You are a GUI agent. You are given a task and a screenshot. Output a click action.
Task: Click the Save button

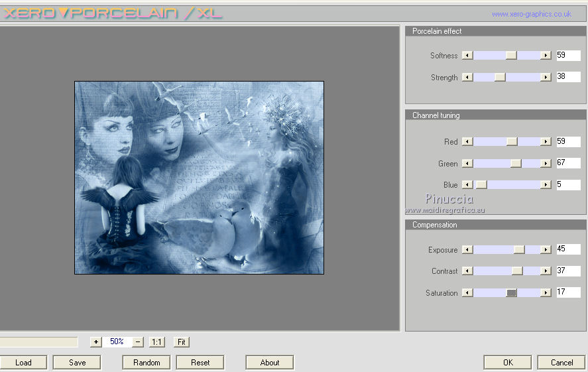click(77, 362)
